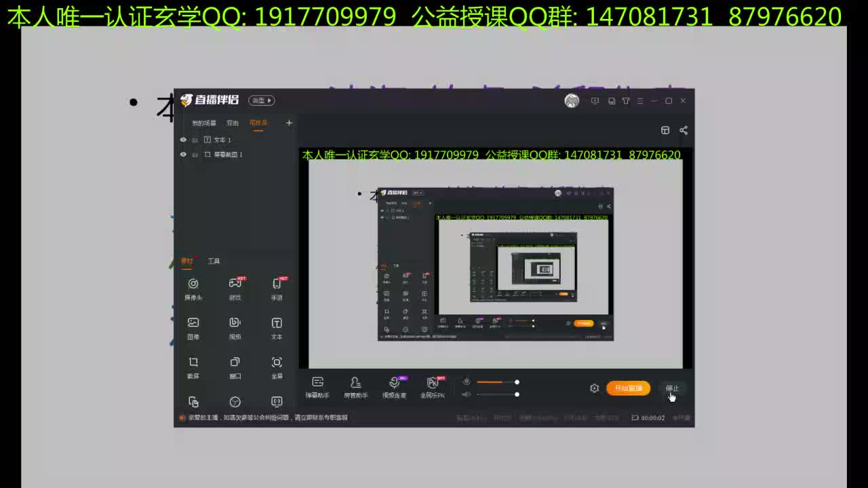Add a Video (视频) source
The image size is (868, 488).
[x=235, y=328]
